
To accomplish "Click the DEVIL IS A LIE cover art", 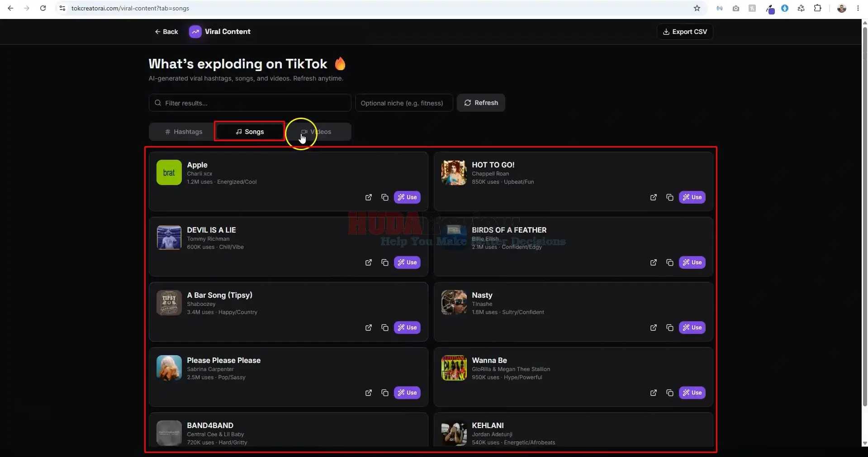I will [x=169, y=238].
